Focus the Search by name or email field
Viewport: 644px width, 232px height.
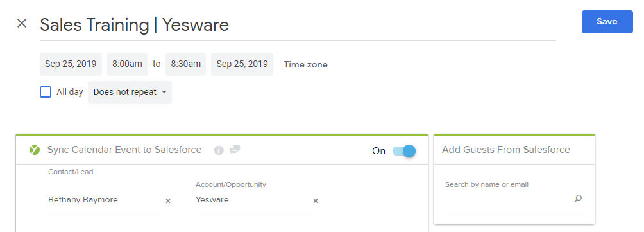509,199
